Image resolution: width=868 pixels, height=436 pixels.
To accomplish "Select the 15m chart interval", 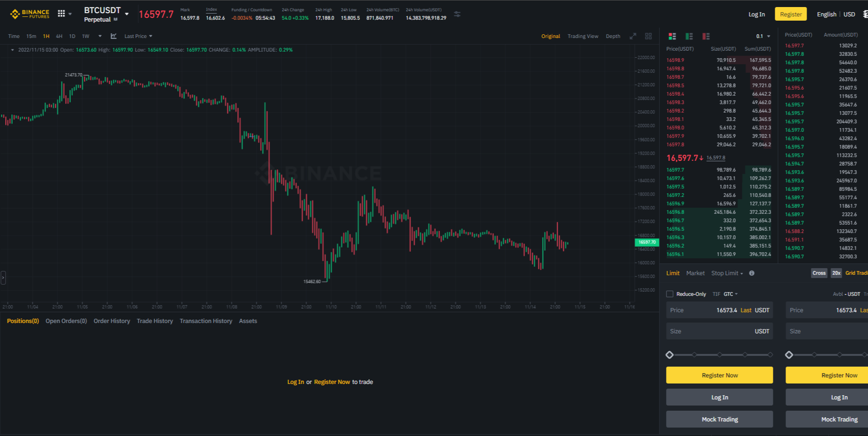I will (x=31, y=36).
